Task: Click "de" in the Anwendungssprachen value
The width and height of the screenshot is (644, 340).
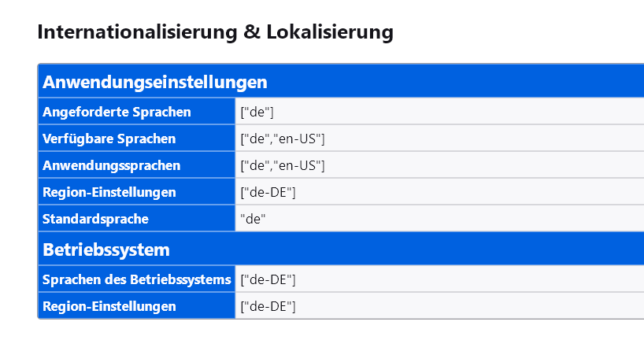Action: (256, 165)
